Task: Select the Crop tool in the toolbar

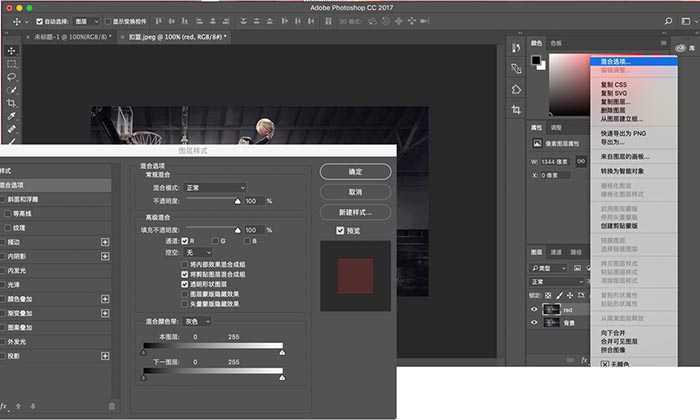Action: 12,103
